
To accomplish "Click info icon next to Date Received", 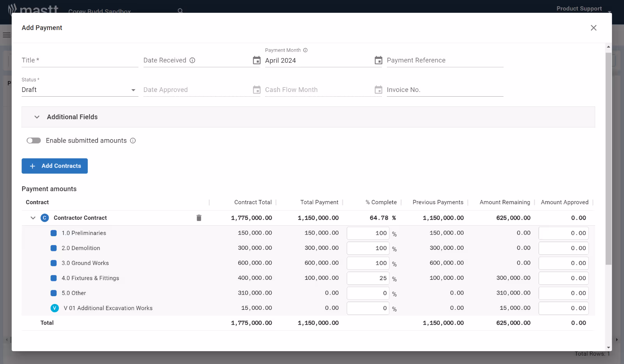I will pyautogui.click(x=192, y=60).
